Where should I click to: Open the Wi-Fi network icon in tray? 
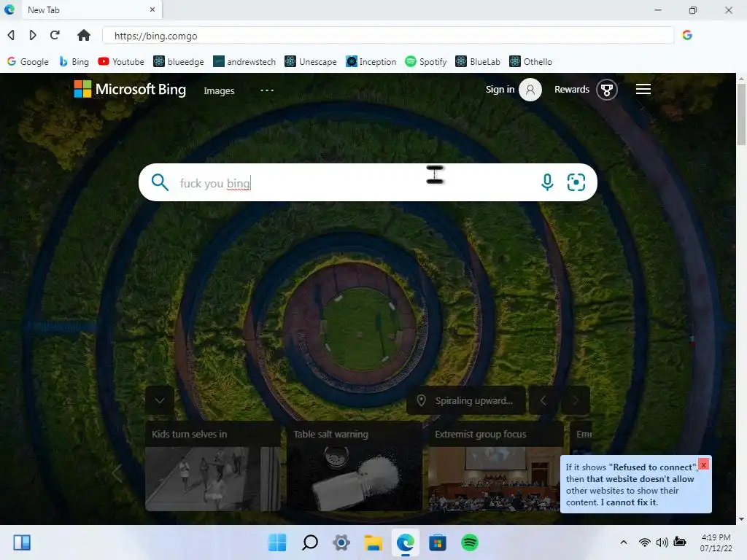click(x=645, y=542)
